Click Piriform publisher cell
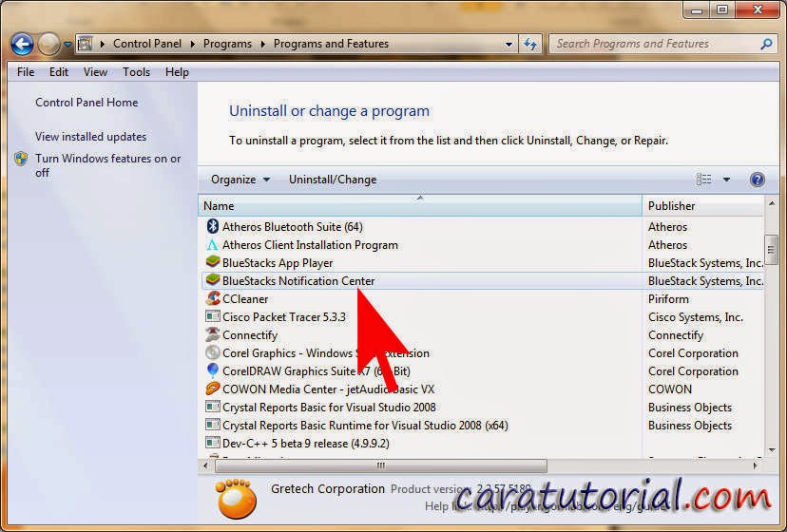The height and width of the screenshot is (532, 787). tap(668, 299)
